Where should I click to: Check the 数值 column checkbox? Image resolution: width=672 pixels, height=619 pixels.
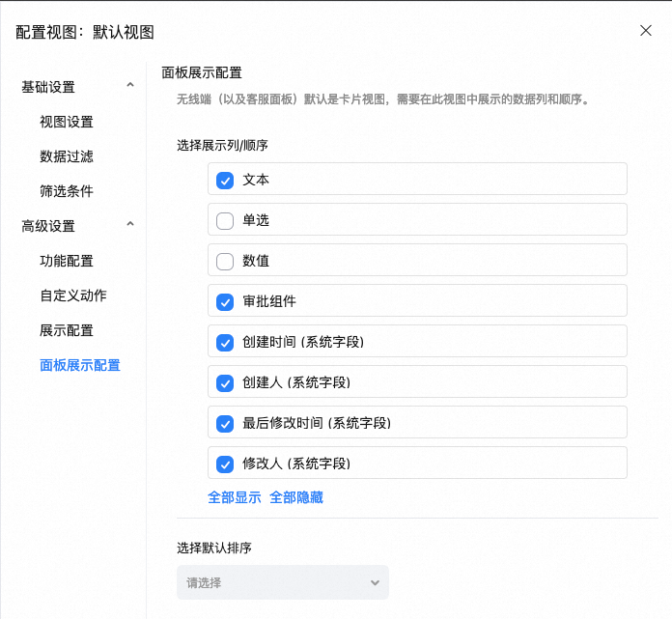click(225, 261)
